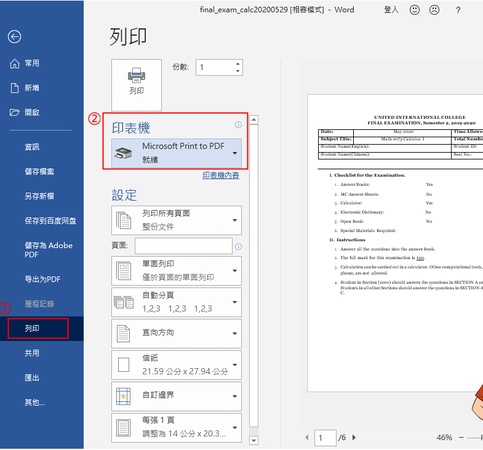Open help with the question mark
This screenshot has height=450, width=483.
(x=458, y=10)
